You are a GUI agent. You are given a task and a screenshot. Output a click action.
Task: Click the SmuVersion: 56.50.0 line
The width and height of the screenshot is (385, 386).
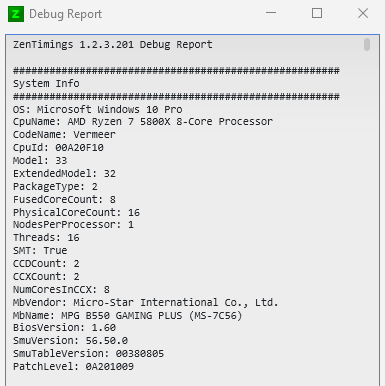coord(70,341)
